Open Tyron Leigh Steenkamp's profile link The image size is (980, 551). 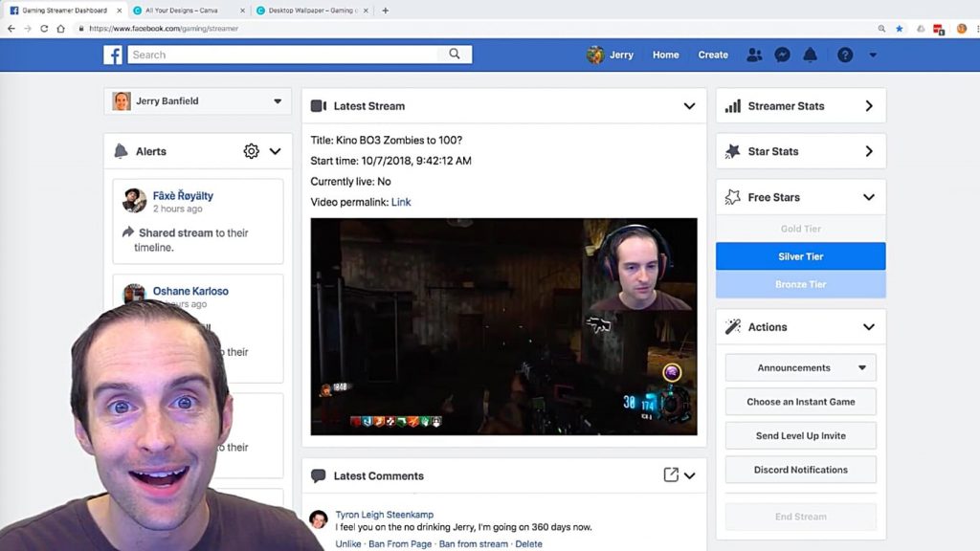(385, 514)
